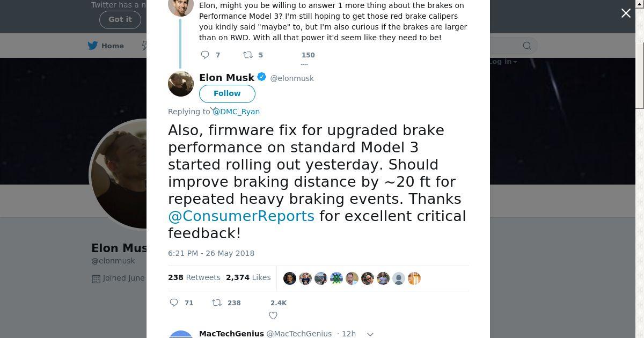Click the browser scrollbar up arrow
This screenshot has width=644, height=338.
tap(639, 4)
